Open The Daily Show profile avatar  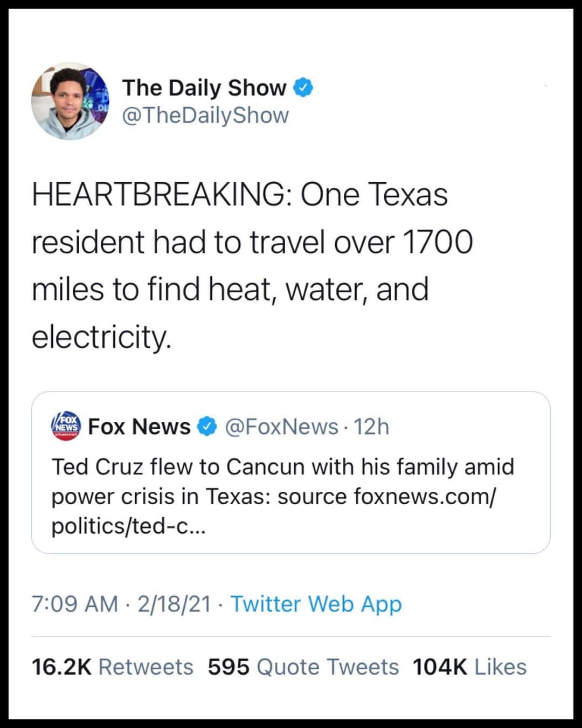click(71, 102)
